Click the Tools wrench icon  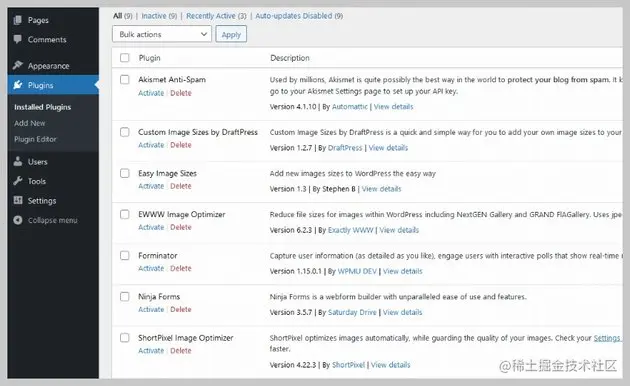[18, 181]
